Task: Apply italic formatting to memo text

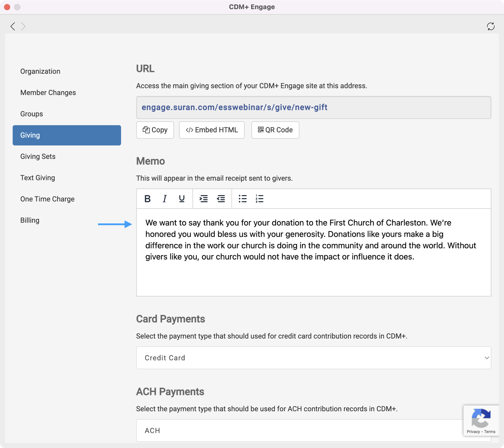Action: tap(164, 199)
